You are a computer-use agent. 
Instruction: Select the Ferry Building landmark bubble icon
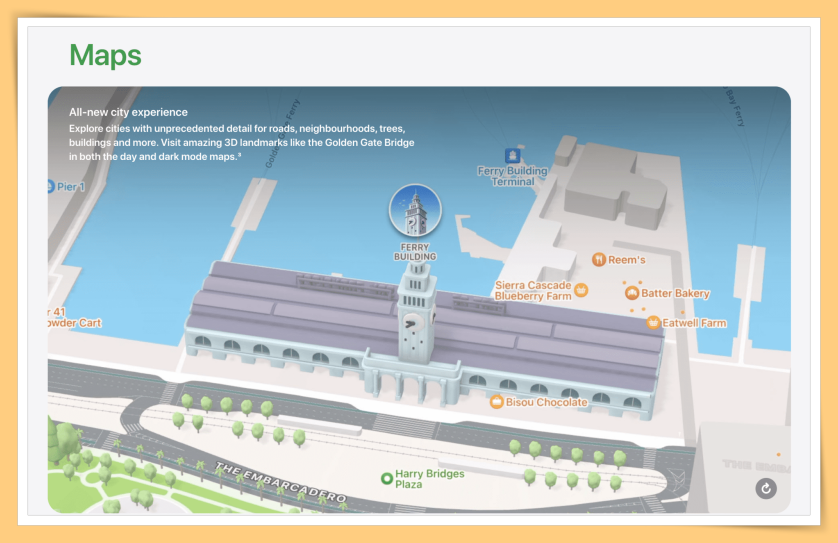(415, 211)
